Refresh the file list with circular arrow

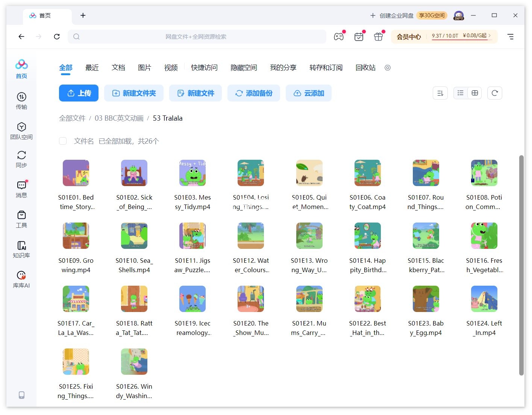click(x=495, y=93)
